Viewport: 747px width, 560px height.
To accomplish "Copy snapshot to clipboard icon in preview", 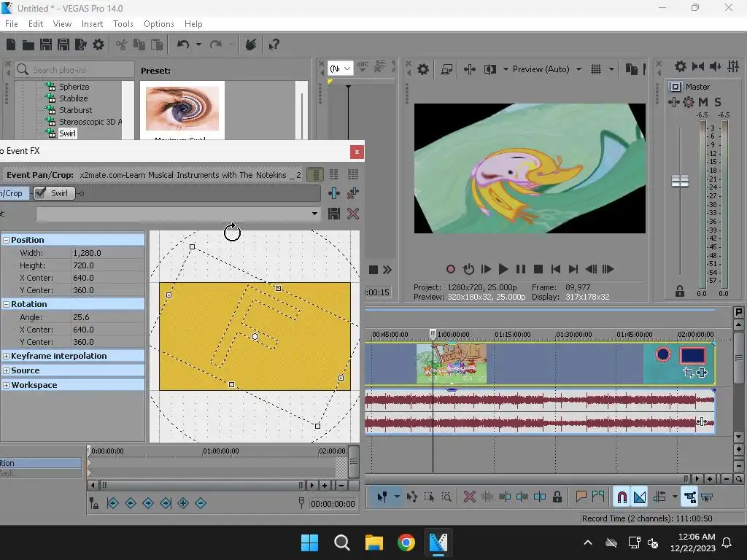I will coord(631,69).
